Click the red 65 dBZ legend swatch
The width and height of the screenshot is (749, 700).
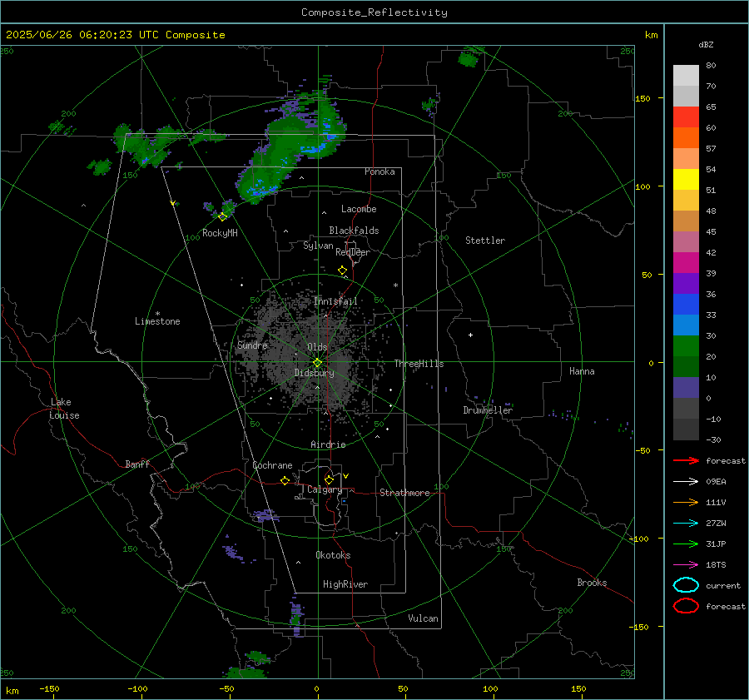(686, 117)
